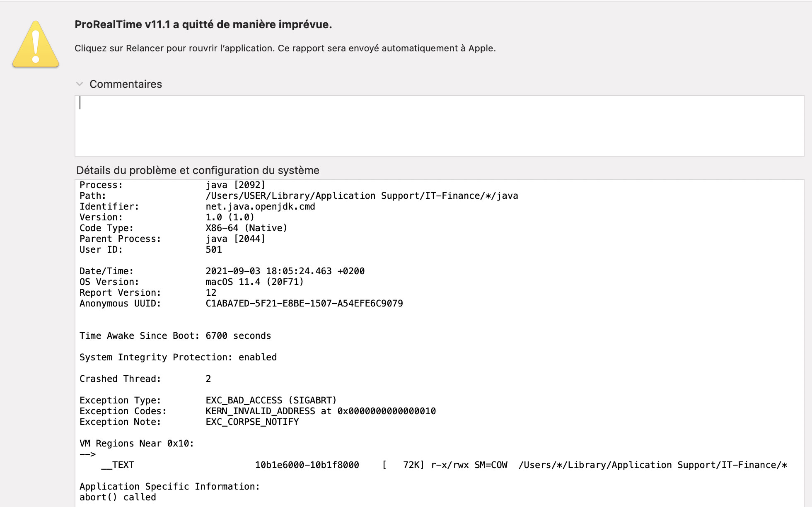The image size is (812, 507).
Task: Click the OS Version macOS 11.4 line
Action: pos(191,282)
